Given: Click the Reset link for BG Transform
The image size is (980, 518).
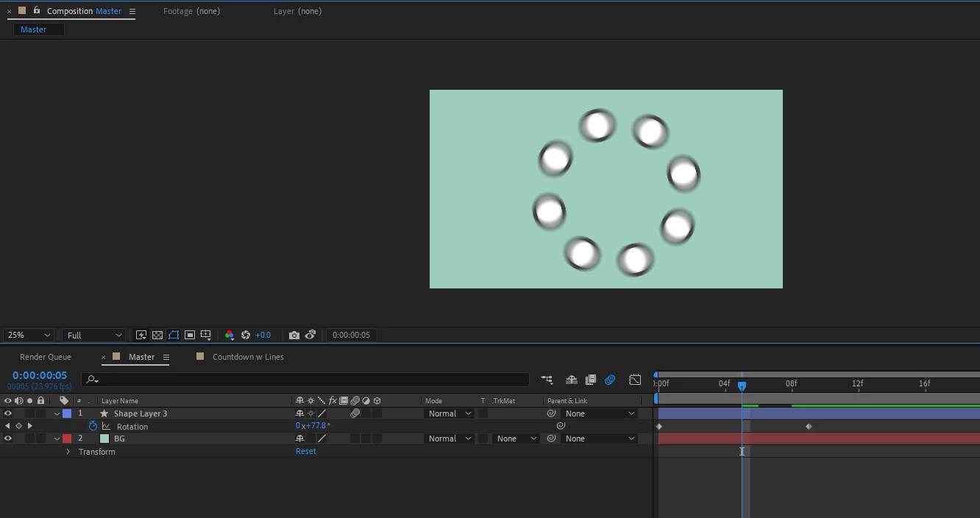Looking at the screenshot, I should pyautogui.click(x=306, y=451).
